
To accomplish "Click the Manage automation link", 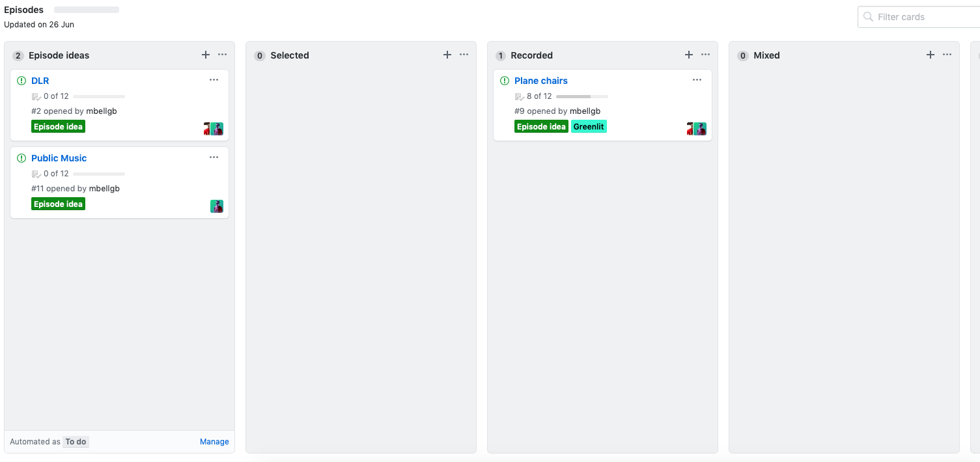I will 214,441.
